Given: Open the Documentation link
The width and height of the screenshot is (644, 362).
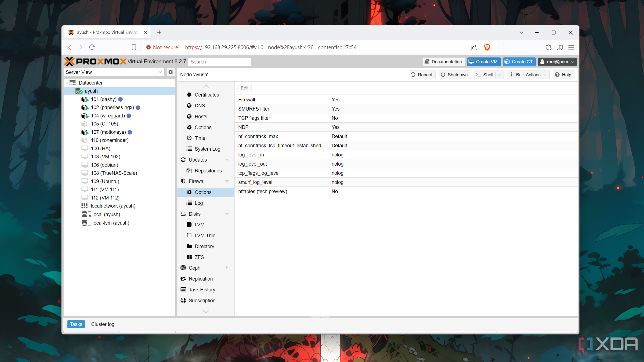Looking at the screenshot, I should click(443, 62).
